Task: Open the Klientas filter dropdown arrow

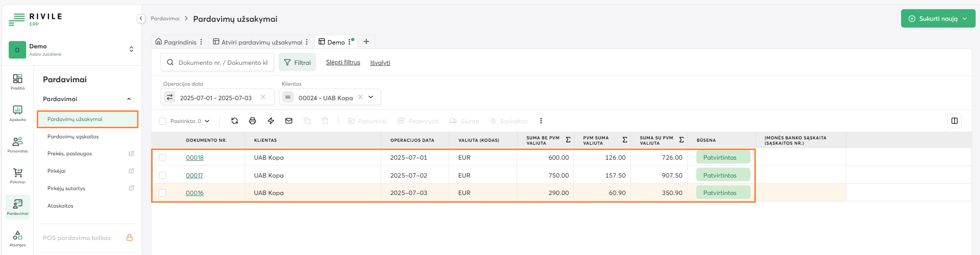Action: coord(371,97)
